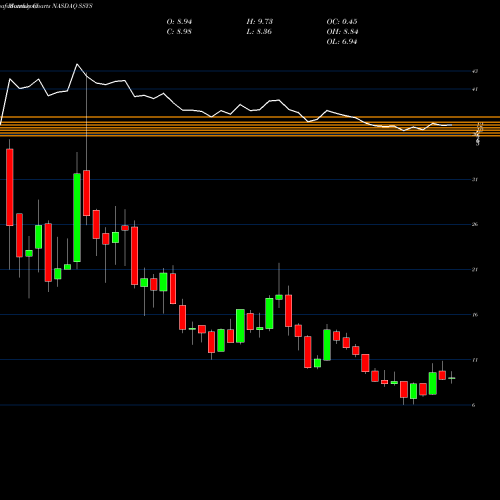Click the 41 price axis label
Viewport: 500px width, 500px height.
click(x=475, y=89)
